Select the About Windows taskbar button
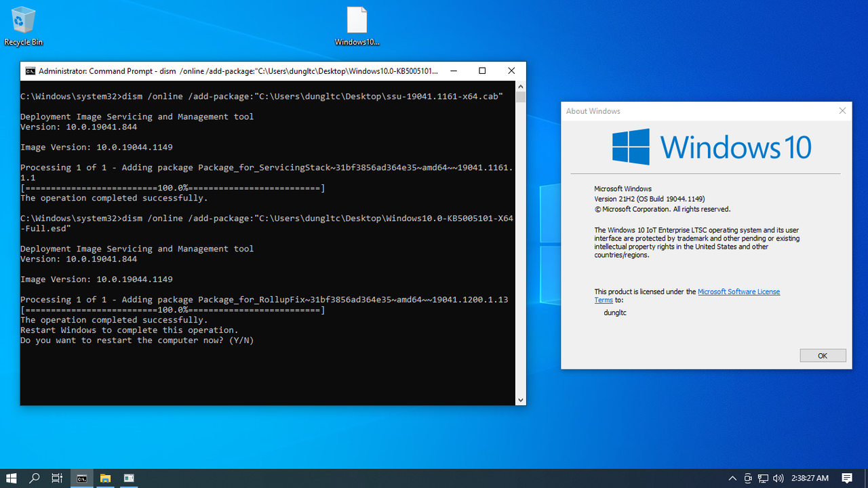The width and height of the screenshot is (868, 488). 129,478
